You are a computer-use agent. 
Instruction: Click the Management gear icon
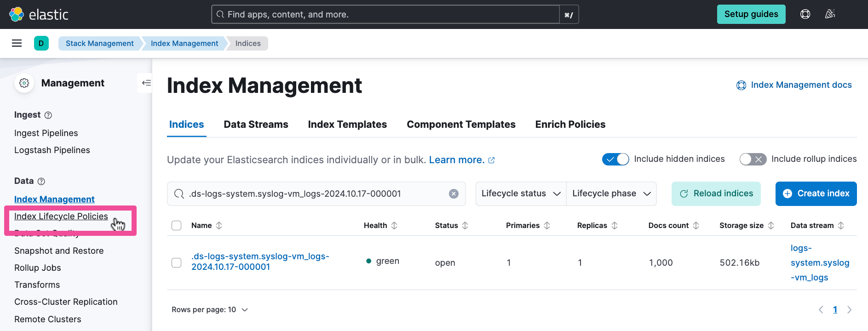point(24,83)
